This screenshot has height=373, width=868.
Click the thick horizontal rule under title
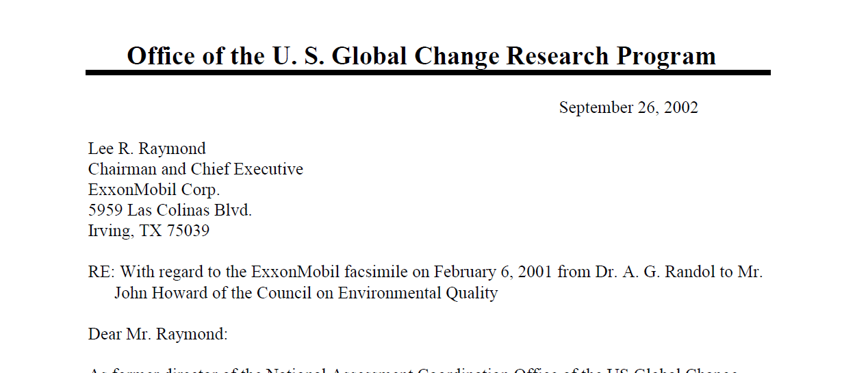[428, 72]
